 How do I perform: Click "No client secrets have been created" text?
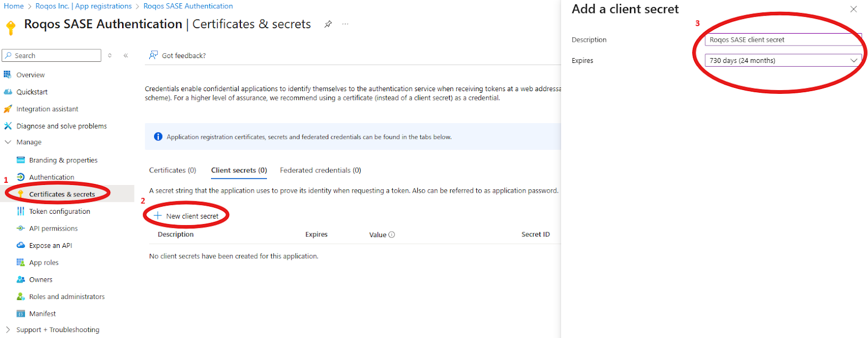[234, 256]
